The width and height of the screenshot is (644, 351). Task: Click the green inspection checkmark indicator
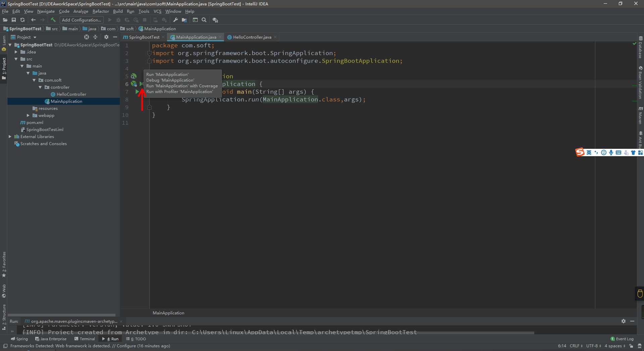click(634, 44)
